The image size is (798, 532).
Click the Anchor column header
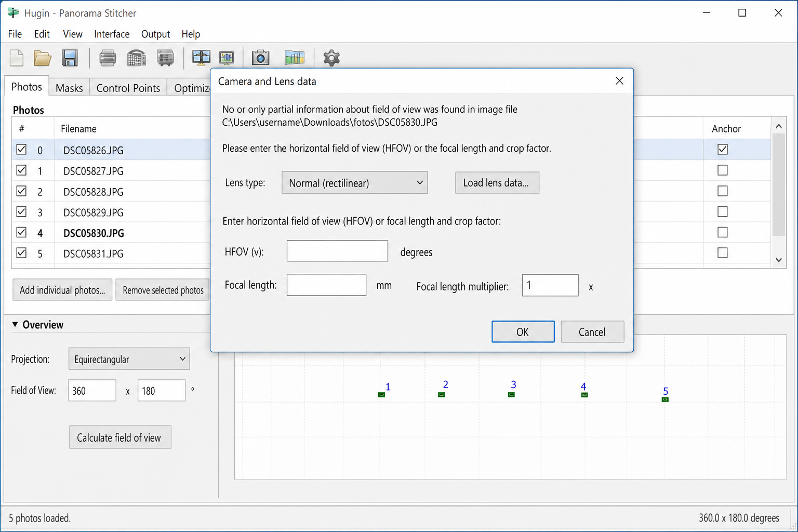(726, 129)
